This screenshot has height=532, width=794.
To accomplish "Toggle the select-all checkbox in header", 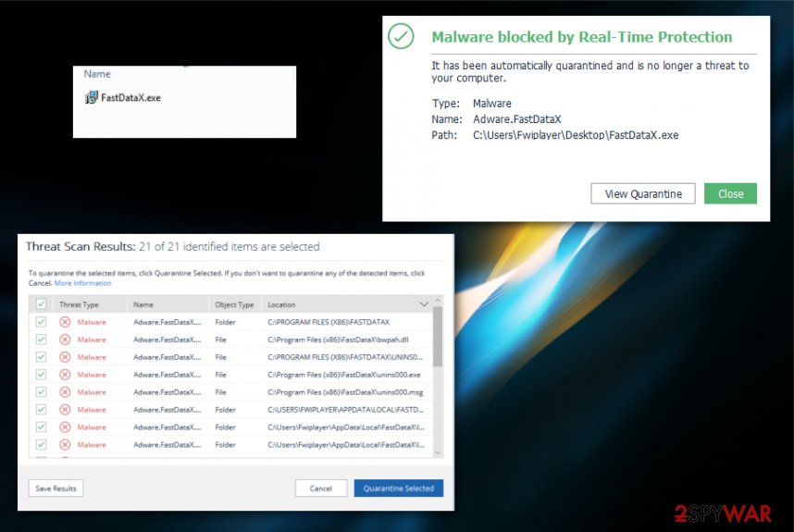I will click(41, 304).
